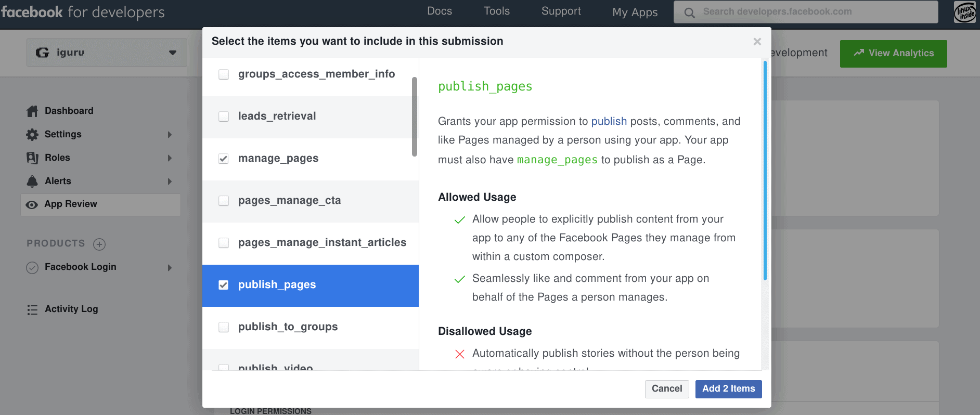This screenshot has width=980, height=415.
Task: Select the publish_to_groups permission row
Action: pyautogui.click(x=311, y=328)
